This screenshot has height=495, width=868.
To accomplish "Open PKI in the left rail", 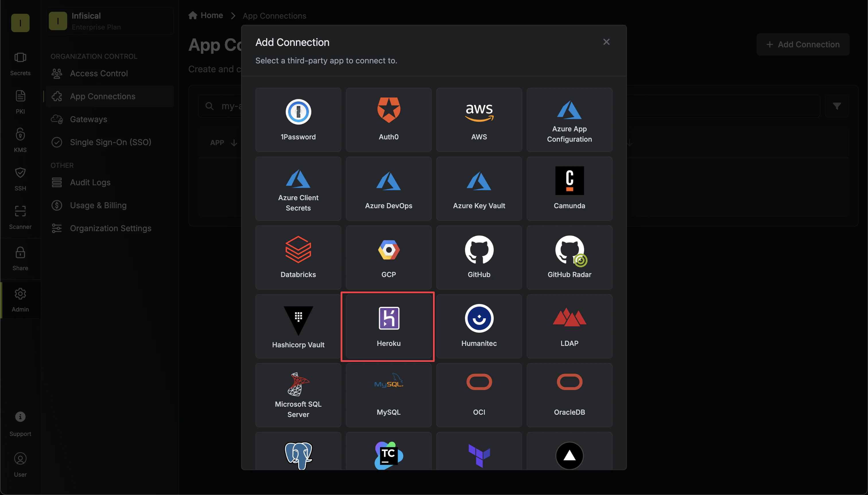I will coord(20,102).
